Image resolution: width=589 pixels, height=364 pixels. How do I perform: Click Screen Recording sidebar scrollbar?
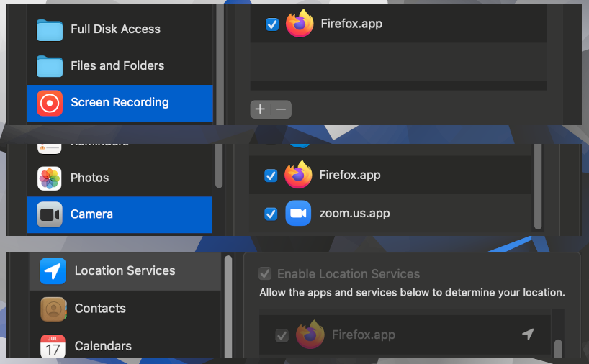tap(219, 65)
